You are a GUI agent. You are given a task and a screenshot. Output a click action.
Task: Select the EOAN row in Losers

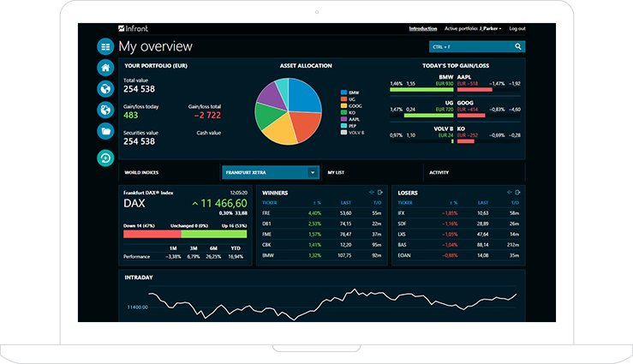458,255
